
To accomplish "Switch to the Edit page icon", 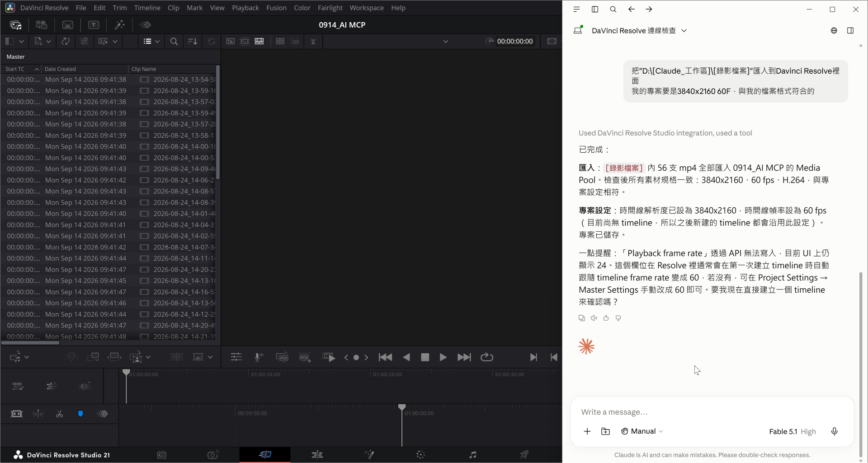I will click(317, 454).
